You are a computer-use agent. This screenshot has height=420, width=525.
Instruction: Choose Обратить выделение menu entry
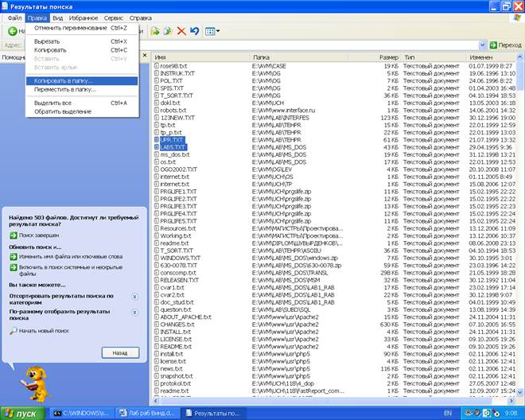point(82,112)
